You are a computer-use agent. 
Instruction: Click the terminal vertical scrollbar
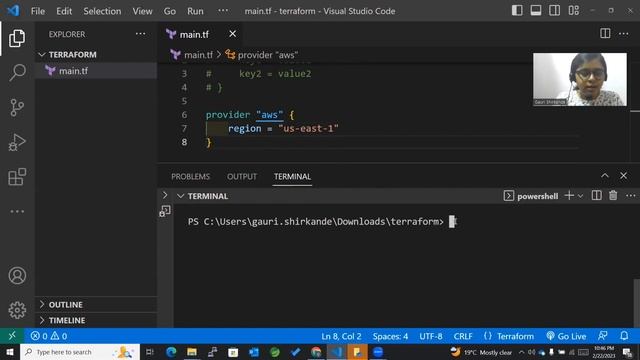coord(637,303)
